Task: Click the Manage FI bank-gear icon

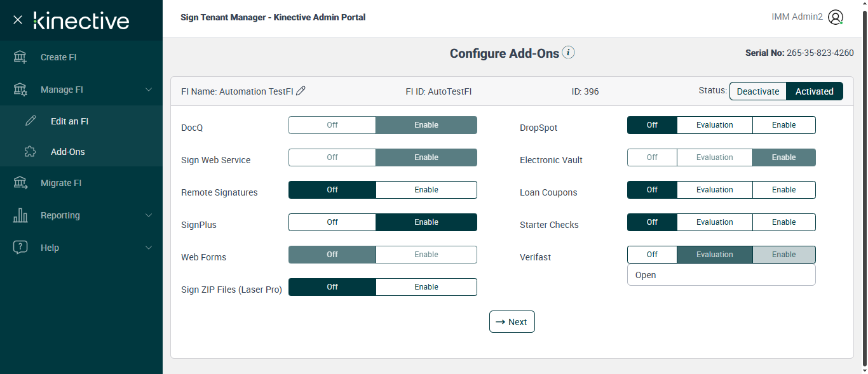Action: tap(20, 90)
